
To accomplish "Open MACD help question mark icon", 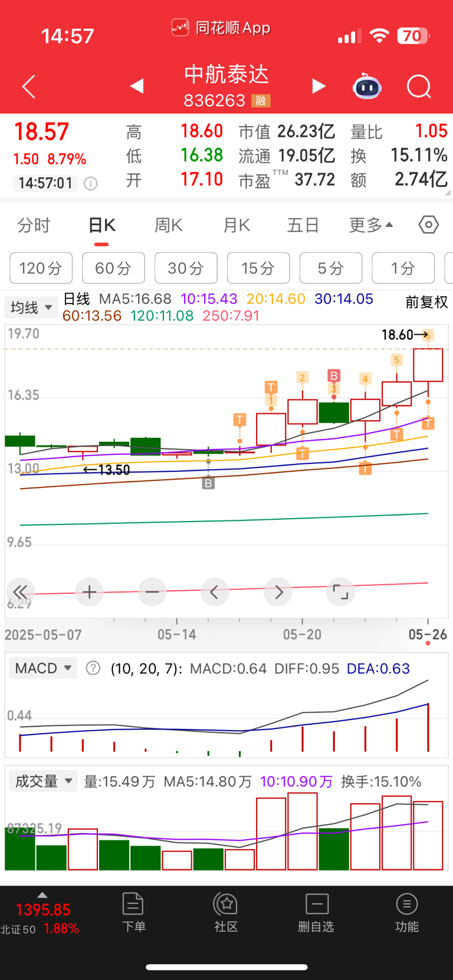I will [x=93, y=668].
